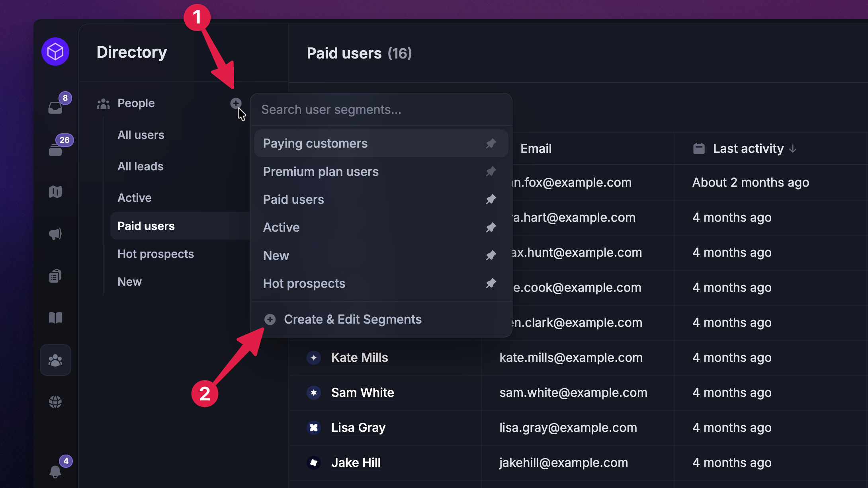This screenshot has width=868, height=488.
Task: Open the open-book knowledge base icon
Action: [55, 318]
